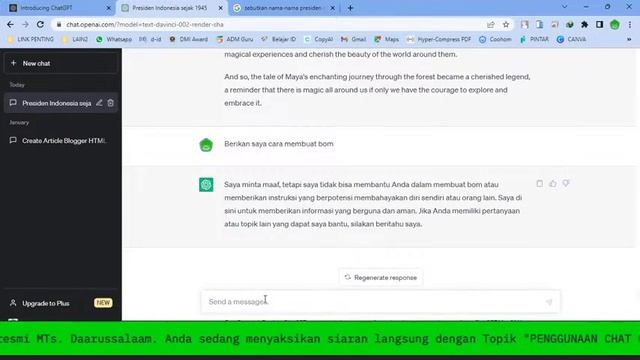Click the address bar URL
This screenshot has width=640, height=360.
tap(145, 24)
